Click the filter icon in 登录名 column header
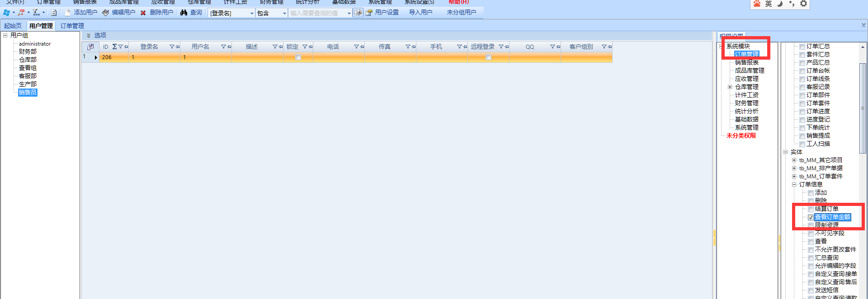This screenshot has height=299, width=868. coord(172,47)
